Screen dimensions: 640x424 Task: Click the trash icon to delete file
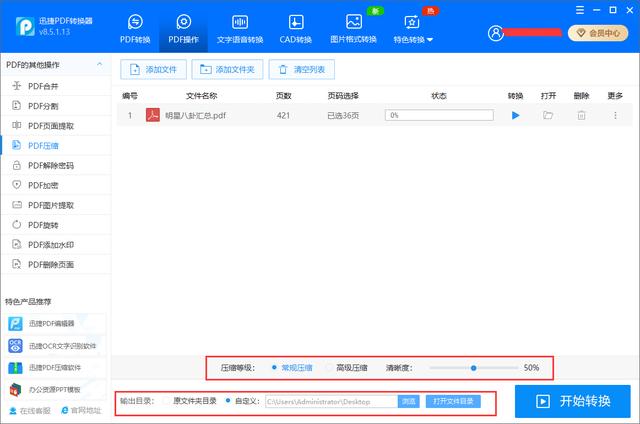pos(581,116)
